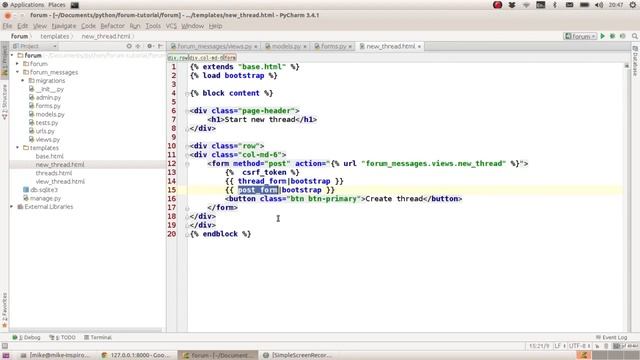Open threads.html in the project tree
Viewport: 640px width, 360px height.
pyautogui.click(x=53, y=173)
